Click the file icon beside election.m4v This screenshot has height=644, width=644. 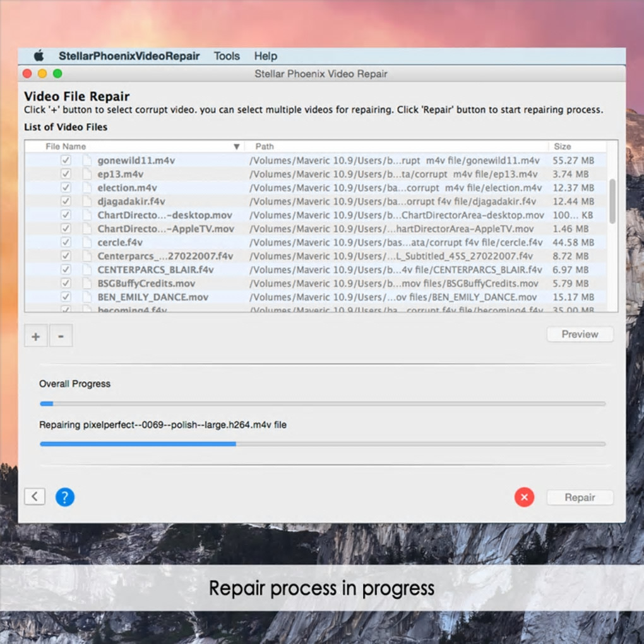86,188
